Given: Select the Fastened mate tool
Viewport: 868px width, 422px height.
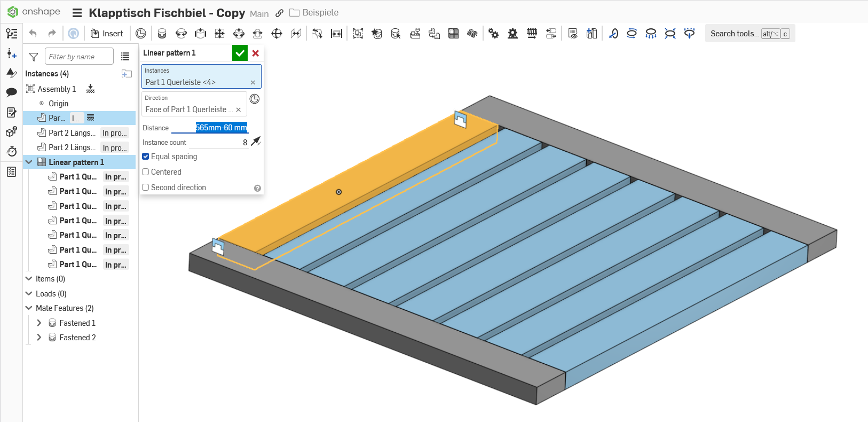Looking at the screenshot, I should [162, 33].
